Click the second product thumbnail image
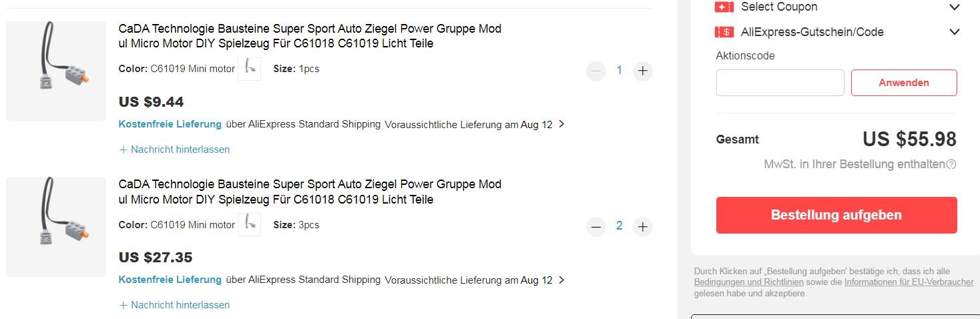Screen dimensions: 980x319 tap(56, 227)
